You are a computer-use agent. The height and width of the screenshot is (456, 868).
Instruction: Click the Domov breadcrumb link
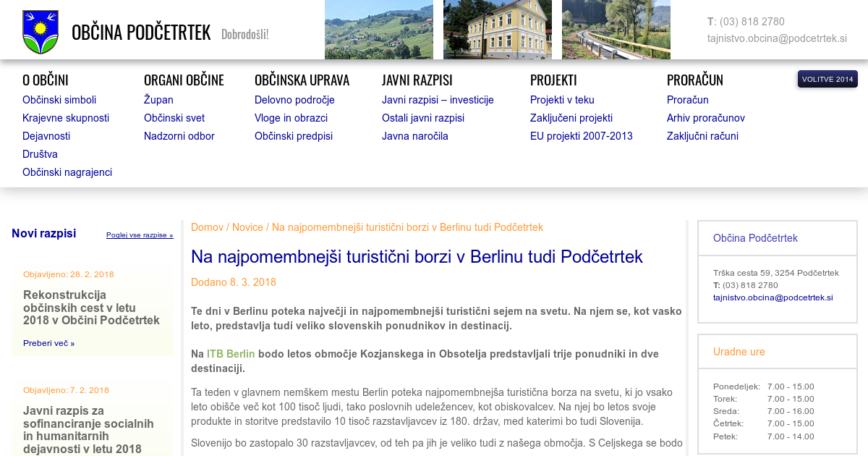pos(207,227)
